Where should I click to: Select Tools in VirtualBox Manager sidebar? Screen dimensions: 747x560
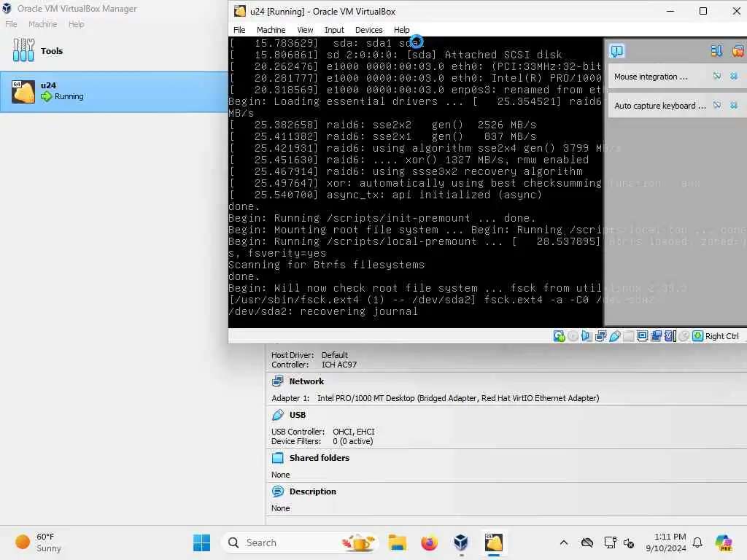point(114,50)
